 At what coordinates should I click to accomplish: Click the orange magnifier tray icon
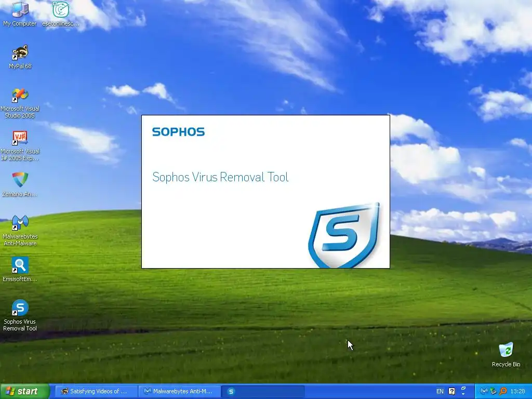(x=503, y=391)
